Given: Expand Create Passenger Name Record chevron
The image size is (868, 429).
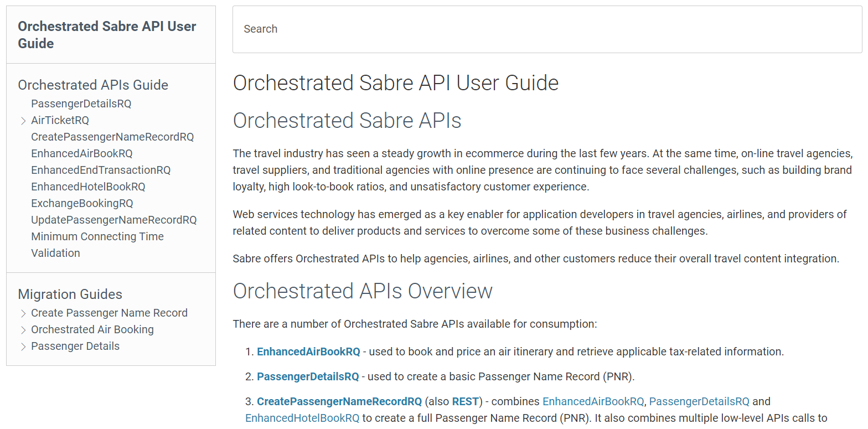Looking at the screenshot, I should point(23,313).
